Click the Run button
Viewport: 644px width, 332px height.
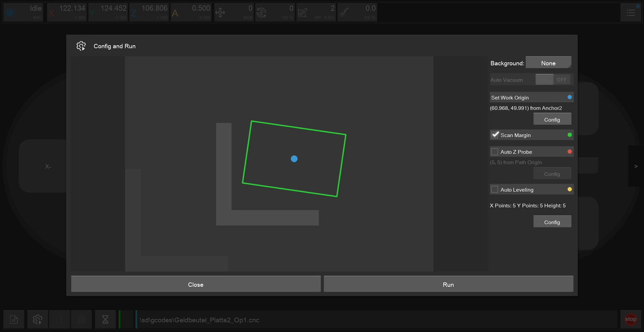[448, 284]
